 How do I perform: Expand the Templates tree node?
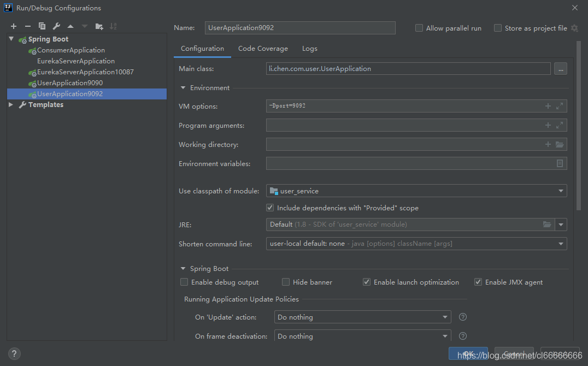click(x=11, y=105)
